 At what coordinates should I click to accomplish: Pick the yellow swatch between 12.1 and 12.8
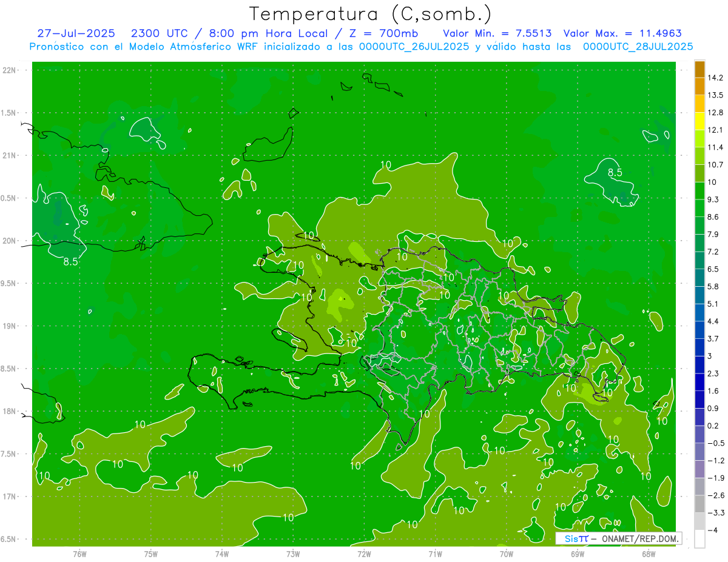699,121
